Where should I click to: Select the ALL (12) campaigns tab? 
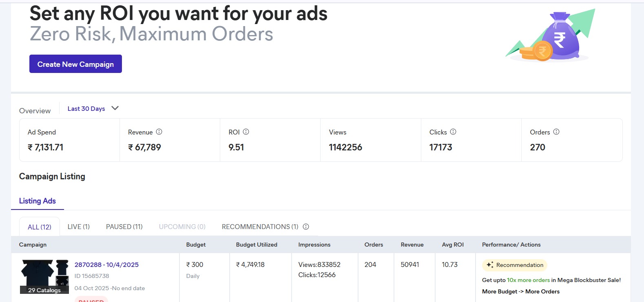[x=40, y=227]
